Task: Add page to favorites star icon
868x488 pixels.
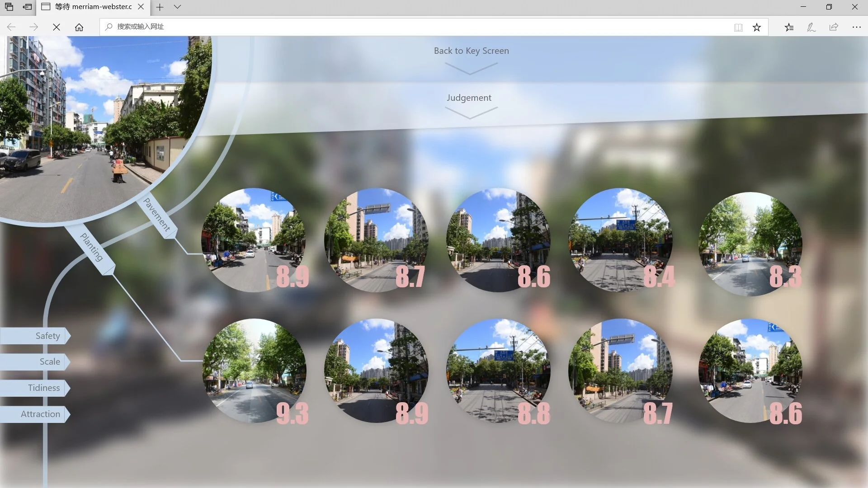Action: (757, 27)
